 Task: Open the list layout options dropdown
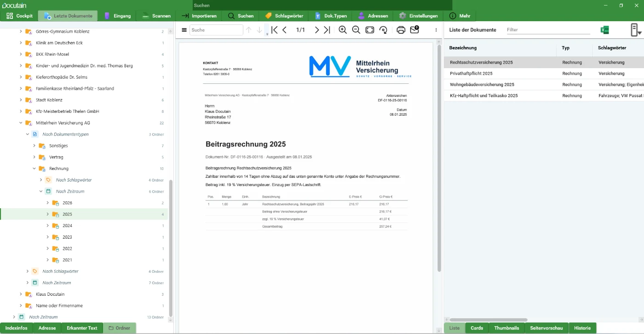point(636,30)
